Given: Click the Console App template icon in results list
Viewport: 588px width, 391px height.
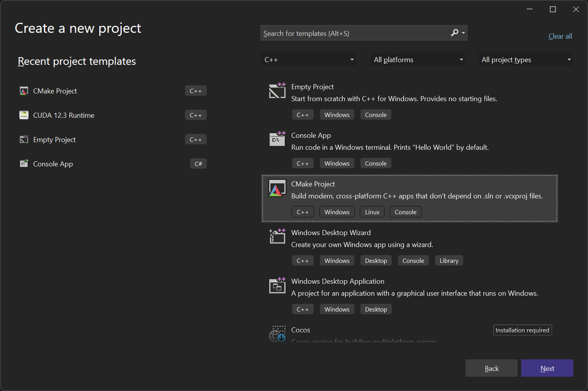Looking at the screenshot, I should tap(277, 139).
